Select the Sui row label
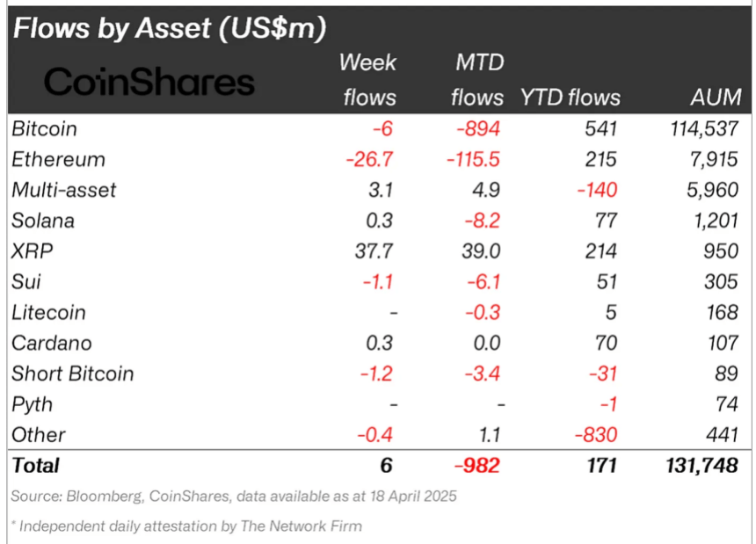This screenshot has width=756, height=544. (25, 282)
